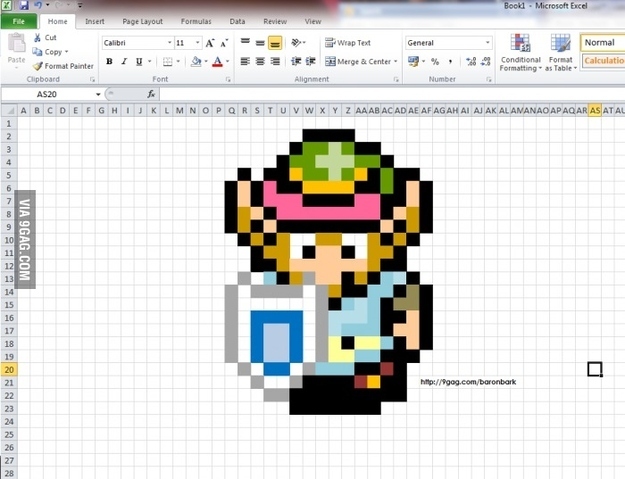Increase indent icon

pyautogui.click(x=311, y=61)
